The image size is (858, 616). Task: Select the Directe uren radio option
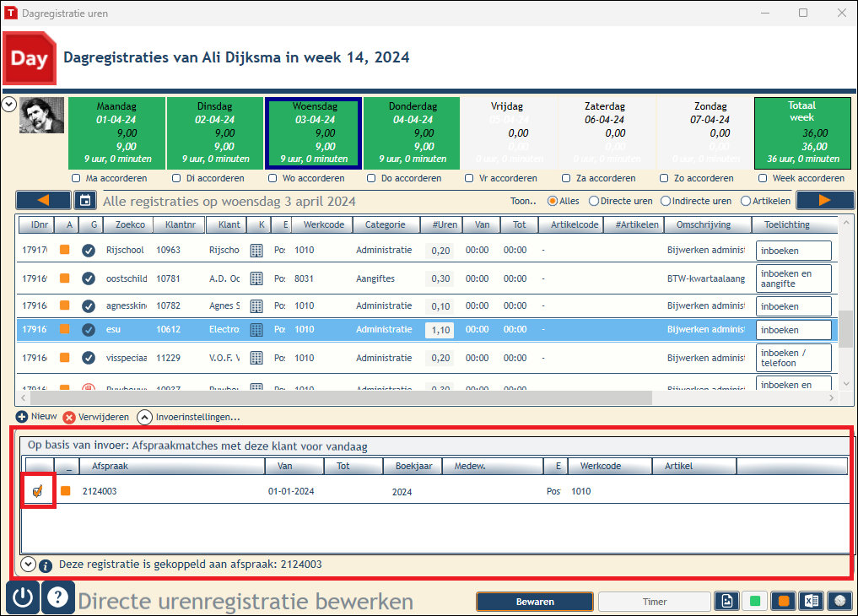click(x=594, y=202)
